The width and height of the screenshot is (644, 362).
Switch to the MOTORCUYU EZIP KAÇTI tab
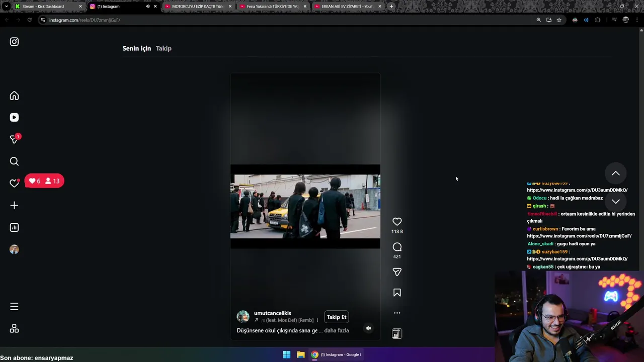pyautogui.click(x=197, y=7)
